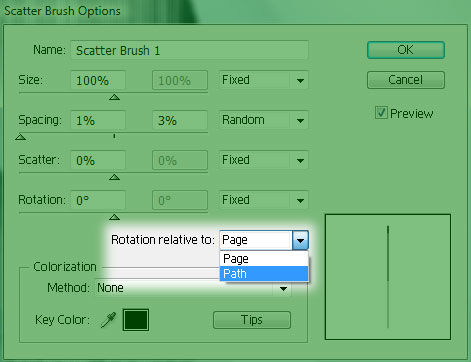Click the Rotation relative to dropdown arrow
The width and height of the screenshot is (471, 362).
pos(300,240)
